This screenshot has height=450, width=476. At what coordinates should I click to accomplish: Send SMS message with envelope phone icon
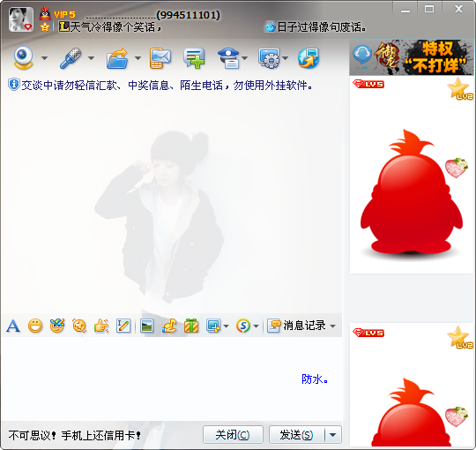point(160,57)
